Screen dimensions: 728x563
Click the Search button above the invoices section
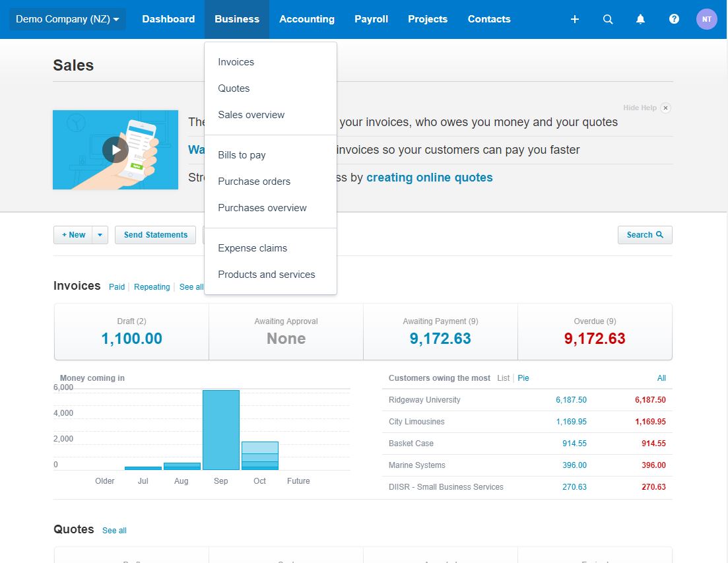(644, 234)
